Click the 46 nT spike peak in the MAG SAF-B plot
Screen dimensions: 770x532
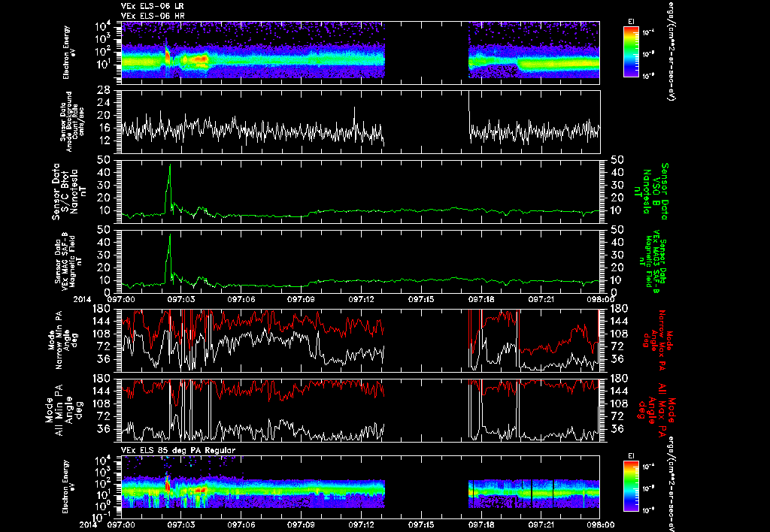point(170,234)
